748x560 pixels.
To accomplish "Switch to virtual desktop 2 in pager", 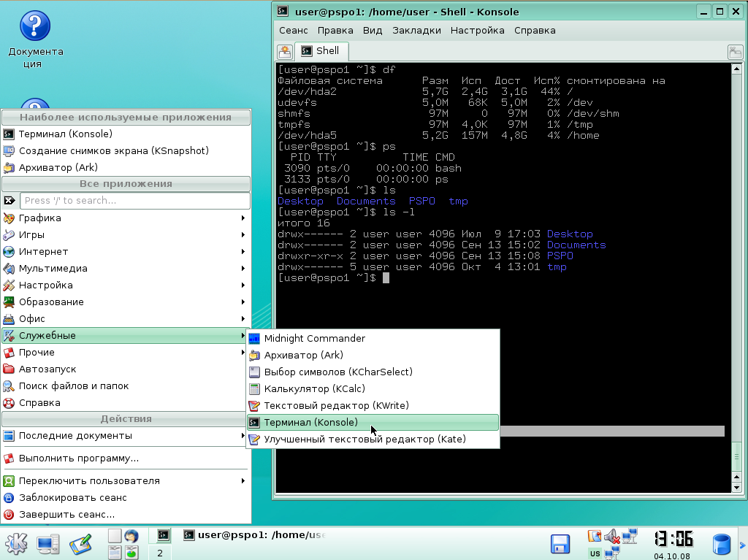I will click(160, 552).
